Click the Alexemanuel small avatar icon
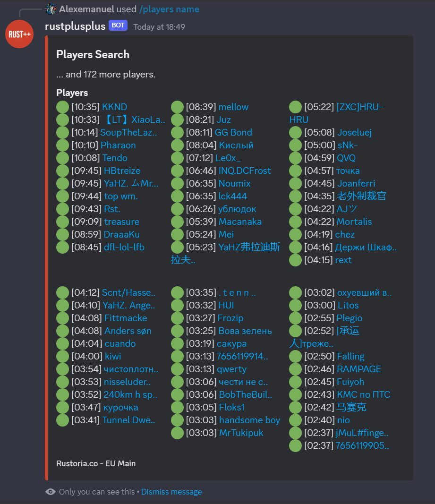435x504 pixels. coord(51,9)
